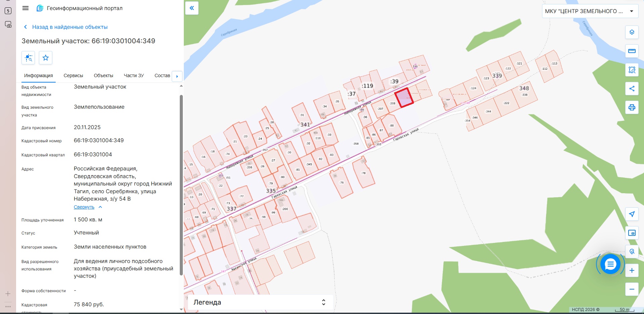
Task: Select the Состав tab
Action: tap(162, 75)
